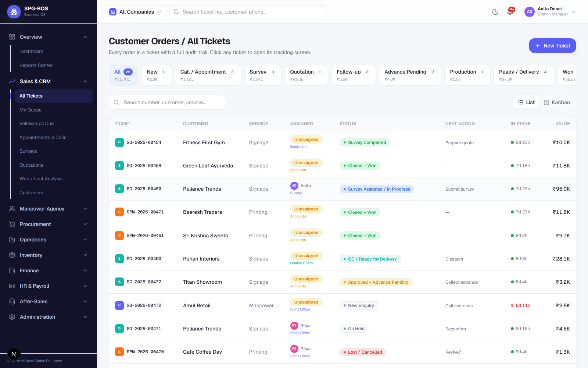Expand the Operations section chevron
The width and height of the screenshot is (588, 368).
pos(85,240)
